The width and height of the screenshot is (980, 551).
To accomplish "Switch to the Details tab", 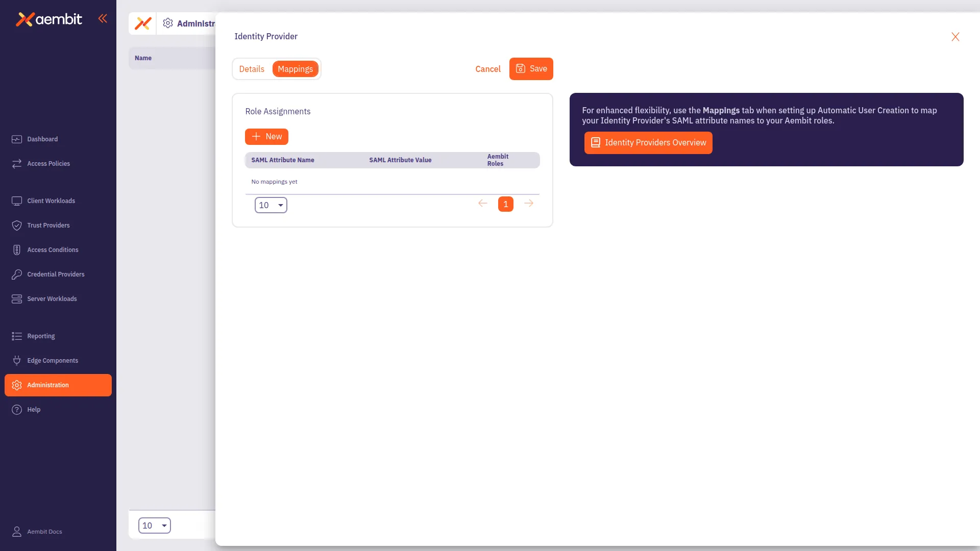I will click(252, 68).
